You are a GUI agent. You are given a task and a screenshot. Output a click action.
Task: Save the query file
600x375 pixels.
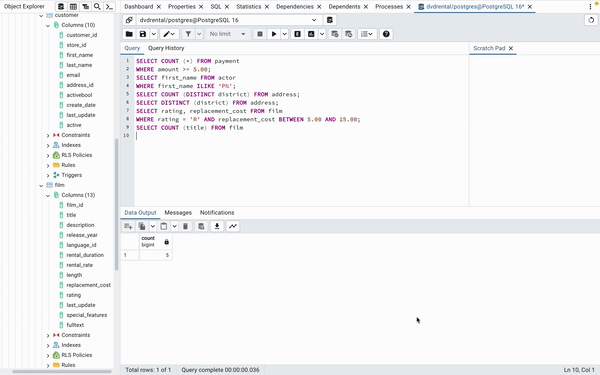click(x=143, y=34)
